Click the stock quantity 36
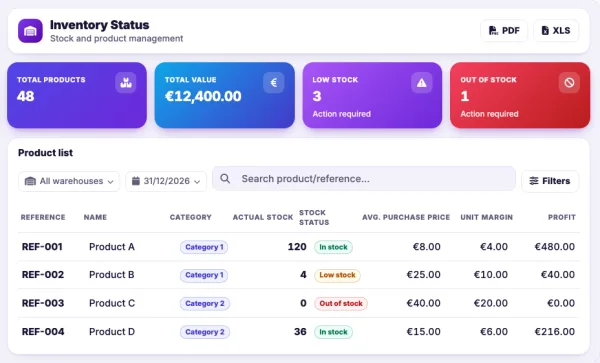The image size is (600, 363). coord(300,332)
